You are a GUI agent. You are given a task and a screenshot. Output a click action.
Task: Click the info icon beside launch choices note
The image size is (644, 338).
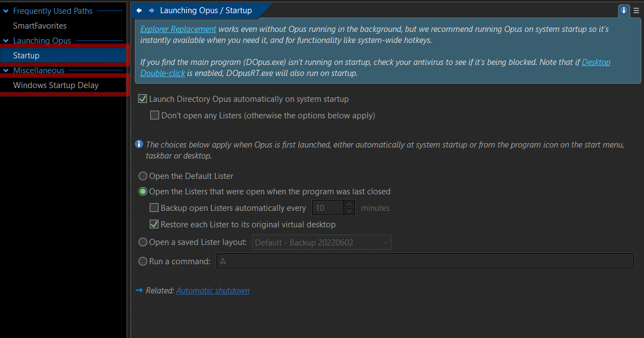(x=139, y=144)
